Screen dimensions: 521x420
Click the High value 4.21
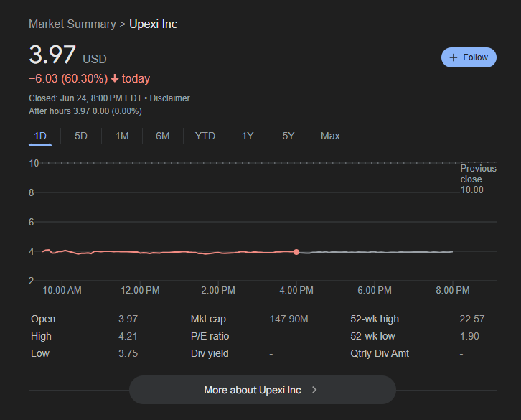click(x=128, y=336)
